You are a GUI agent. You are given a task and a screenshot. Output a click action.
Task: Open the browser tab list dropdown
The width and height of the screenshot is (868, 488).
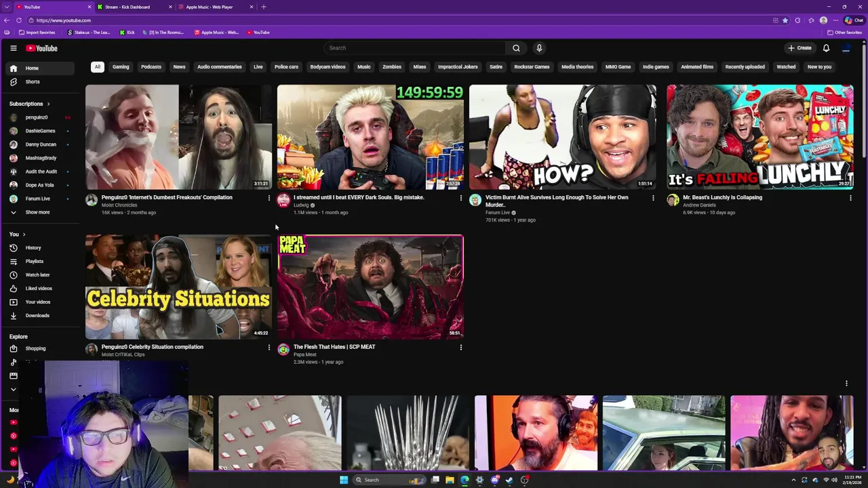click(6, 7)
